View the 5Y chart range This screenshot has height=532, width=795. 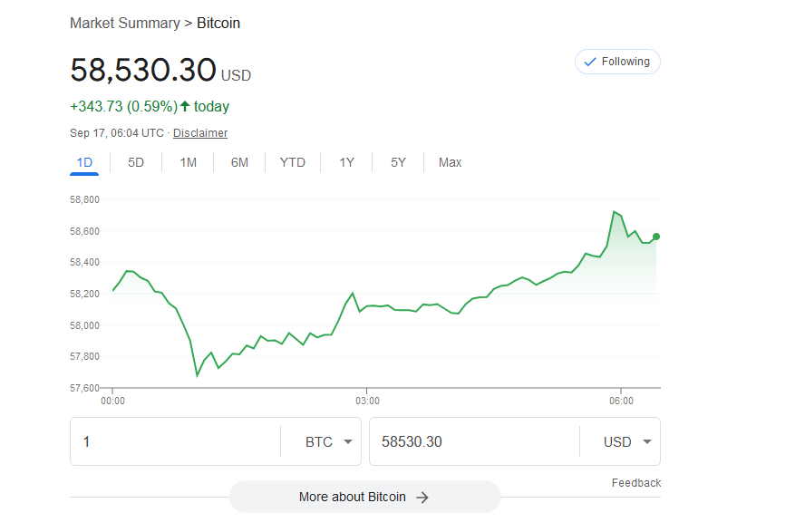pyautogui.click(x=398, y=162)
